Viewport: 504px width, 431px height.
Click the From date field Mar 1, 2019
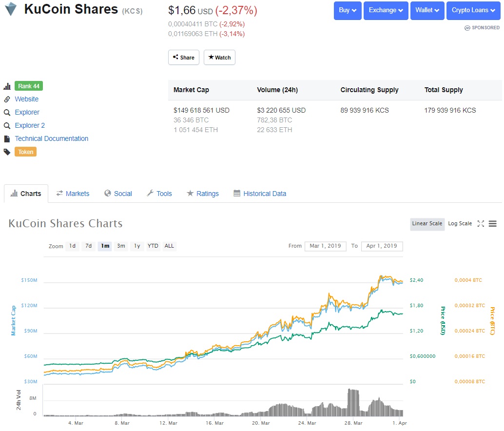tap(325, 246)
